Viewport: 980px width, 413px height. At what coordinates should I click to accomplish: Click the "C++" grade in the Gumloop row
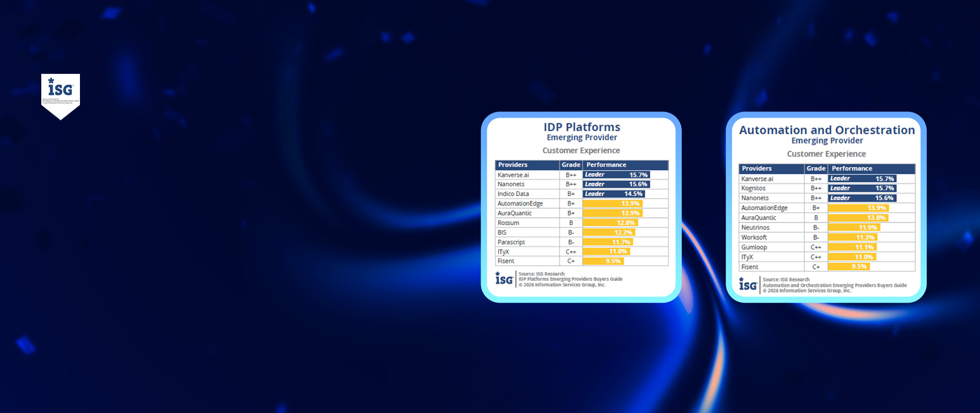816,247
